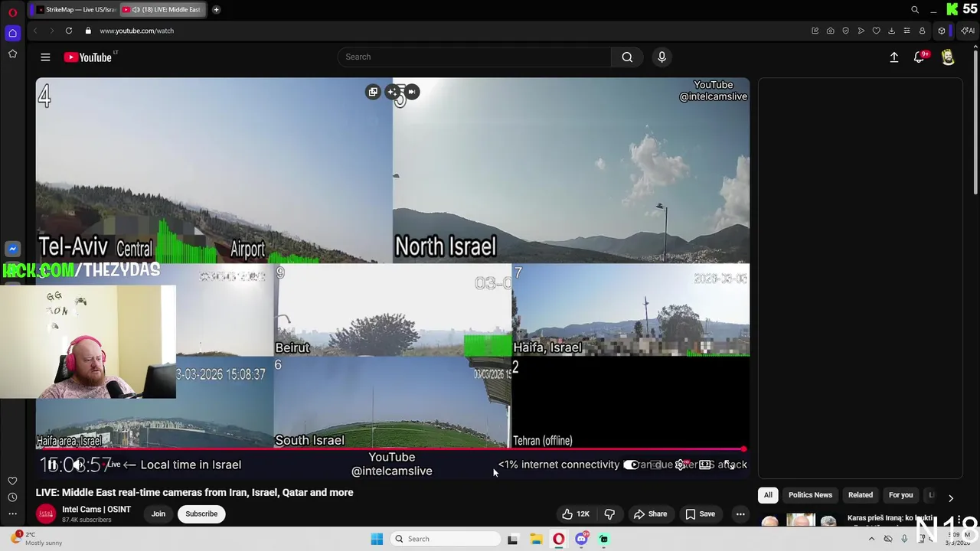Open Opera sidebar bookmarks star

coord(12,54)
